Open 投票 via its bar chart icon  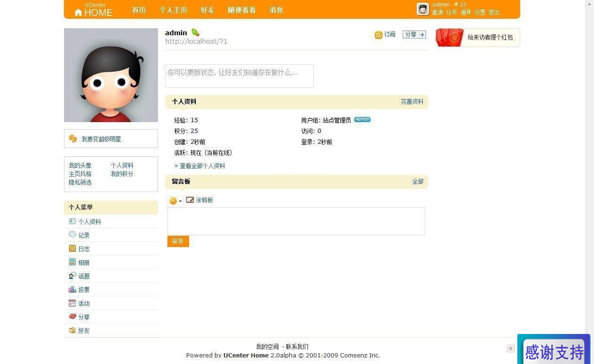[x=72, y=289]
